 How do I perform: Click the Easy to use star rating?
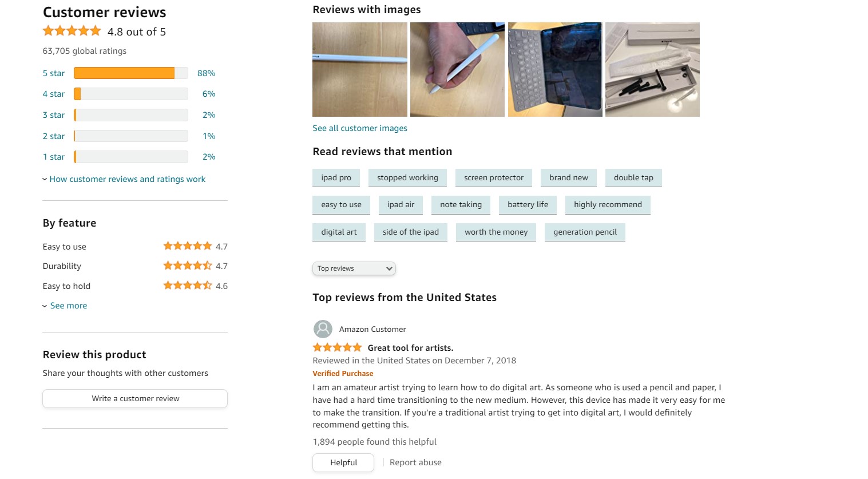(x=188, y=246)
